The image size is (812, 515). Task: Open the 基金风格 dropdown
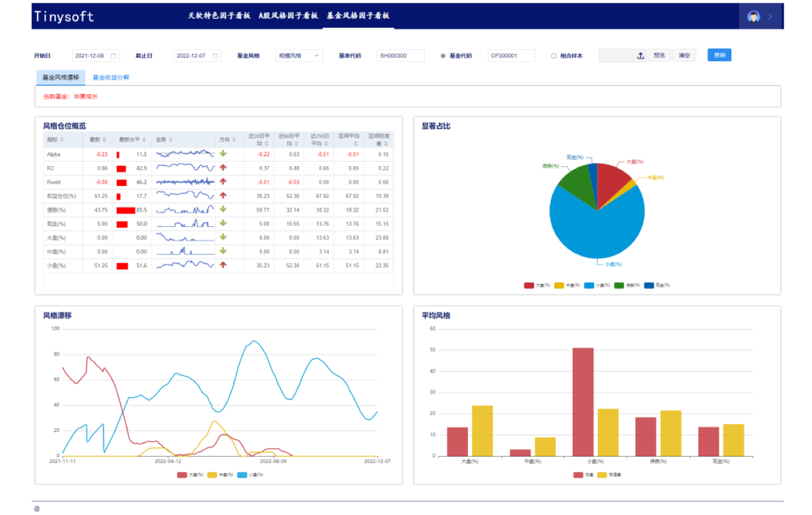tap(299, 56)
